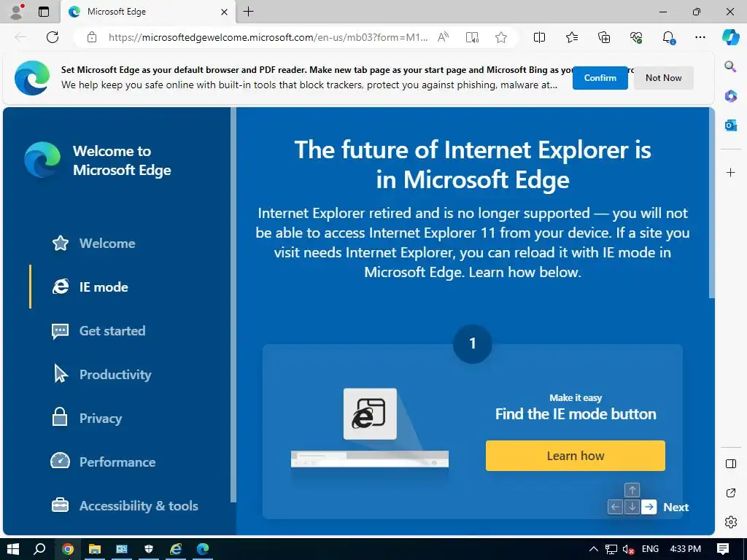Click the IE mode illustration icon

tap(370, 413)
